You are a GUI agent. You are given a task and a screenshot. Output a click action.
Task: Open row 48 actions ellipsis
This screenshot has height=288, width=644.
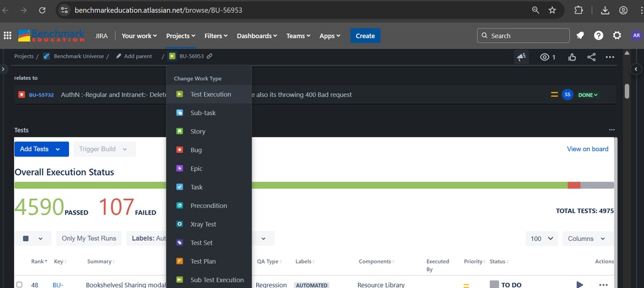(603, 284)
